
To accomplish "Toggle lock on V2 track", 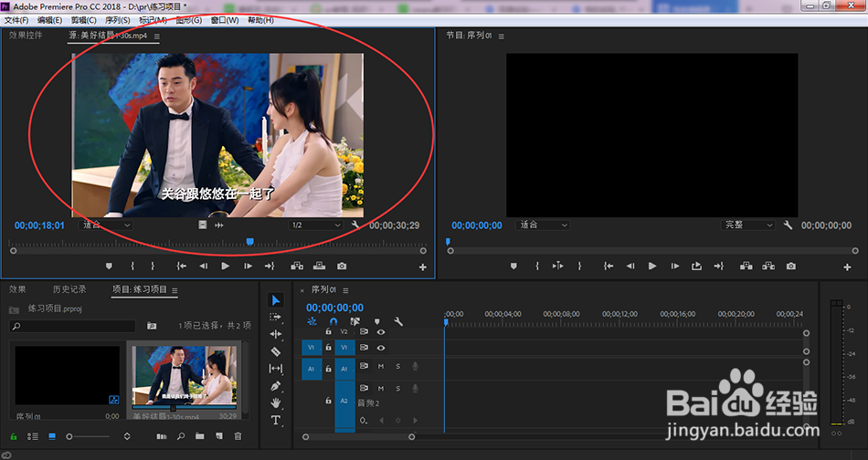I will click(328, 331).
